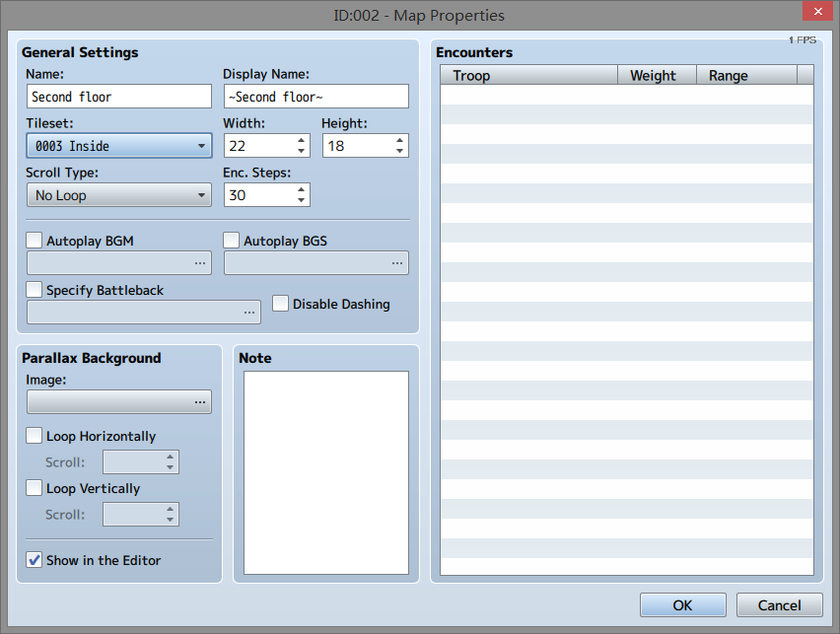Click the Name input field
This screenshot has width=840, height=634.
click(x=119, y=97)
